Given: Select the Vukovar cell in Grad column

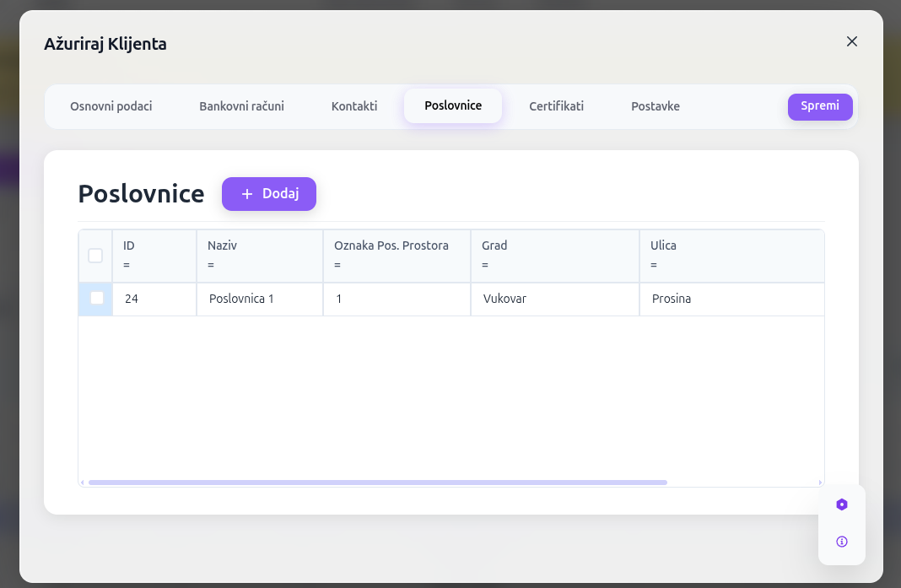Looking at the screenshot, I should (x=504, y=299).
